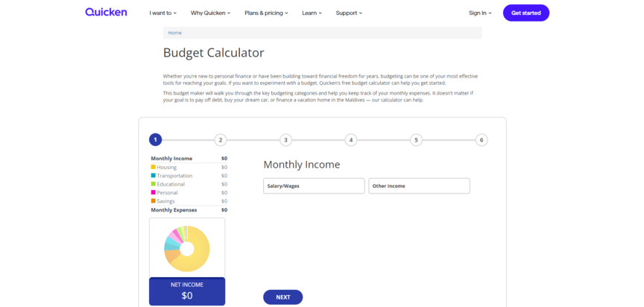The height and width of the screenshot is (307, 644).
Task: Select step 3 in progress bar
Action: coord(286,140)
